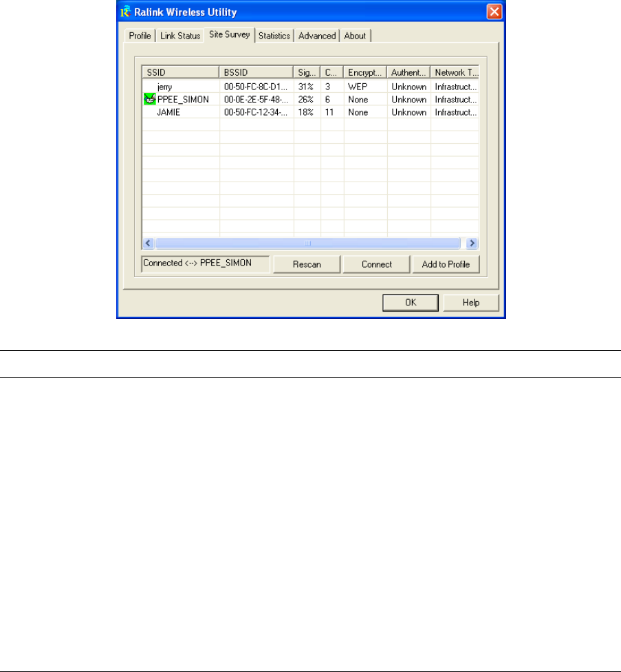Sort by the SSID column header
Viewport: 621px width, 672px height.
[180, 72]
